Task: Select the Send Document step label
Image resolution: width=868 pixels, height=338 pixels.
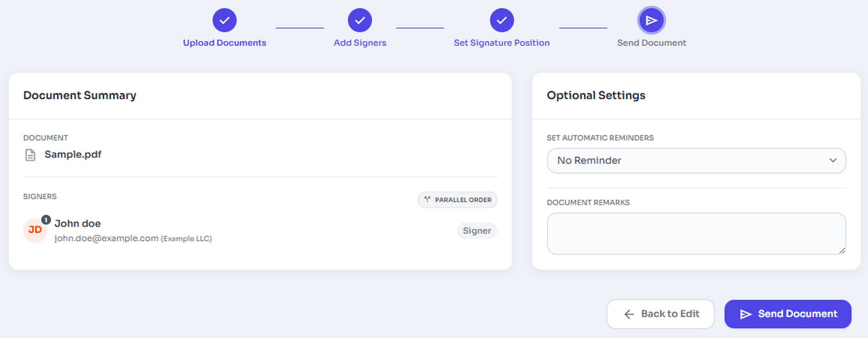Action: 652,43
